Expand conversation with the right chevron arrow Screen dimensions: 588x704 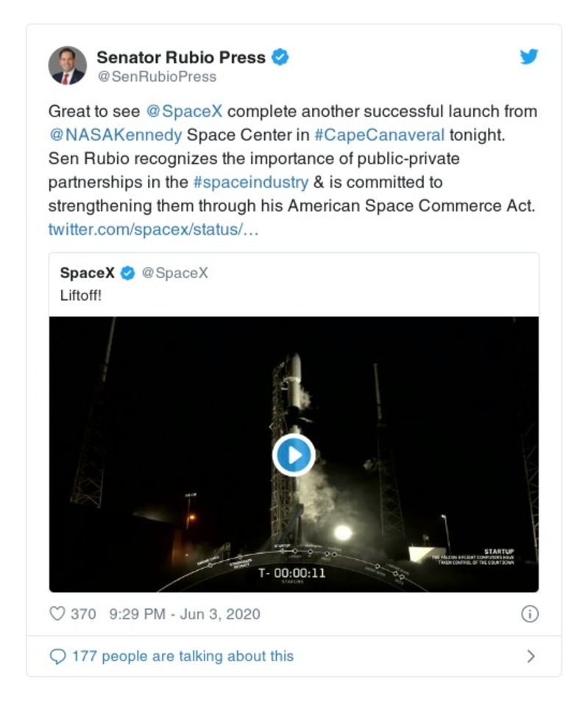pyautogui.click(x=531, y=656)
